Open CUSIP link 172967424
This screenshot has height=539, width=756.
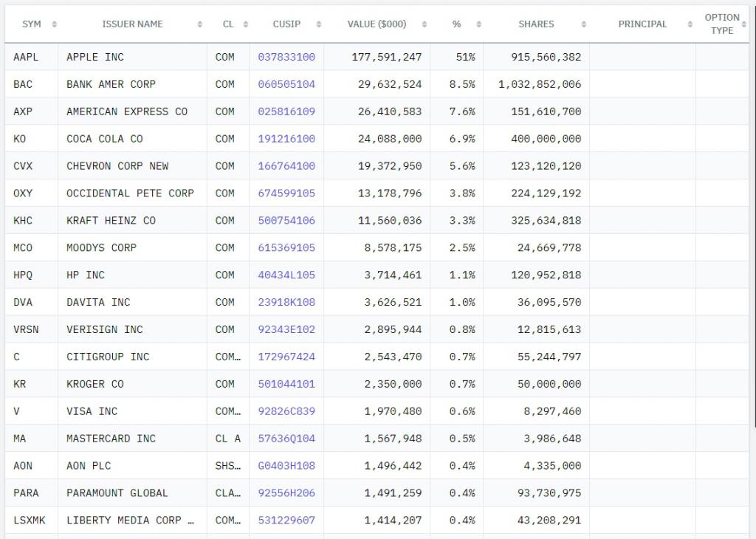[x=286, y=357]
